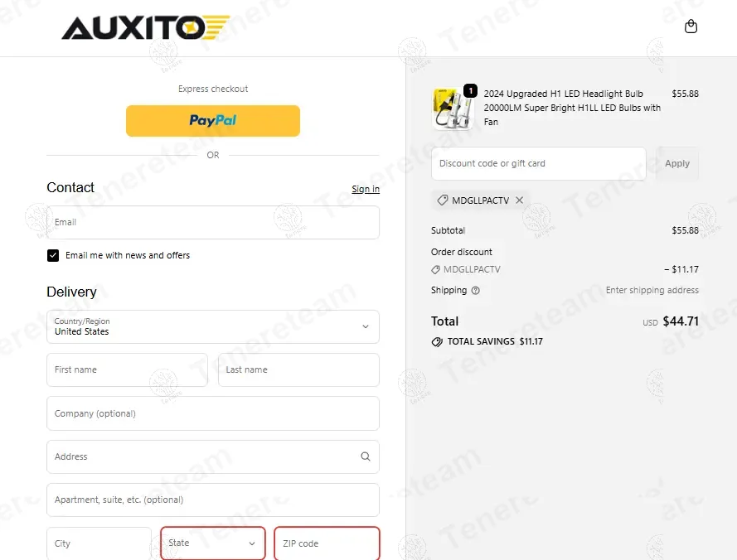This screenshot has width=737, height=560.
Task: Expand the State dropdown
Action: click(x=213, y=543)
